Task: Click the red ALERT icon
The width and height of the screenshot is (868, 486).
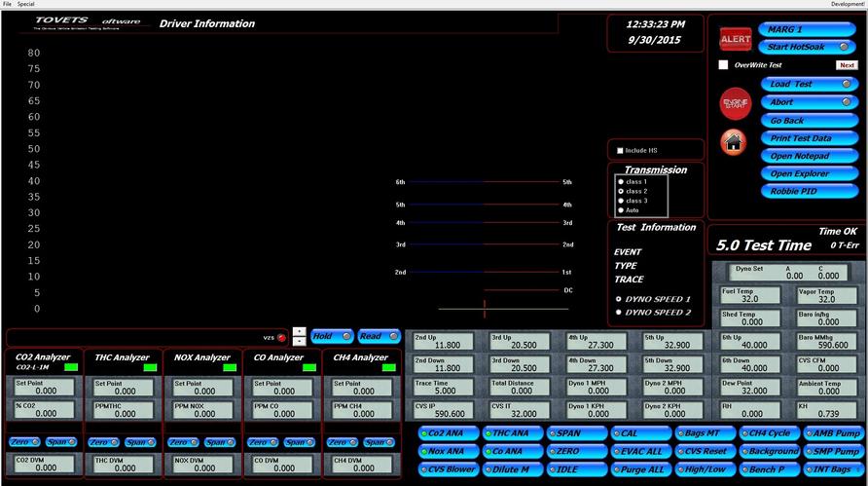Action: tap(736, 39)
